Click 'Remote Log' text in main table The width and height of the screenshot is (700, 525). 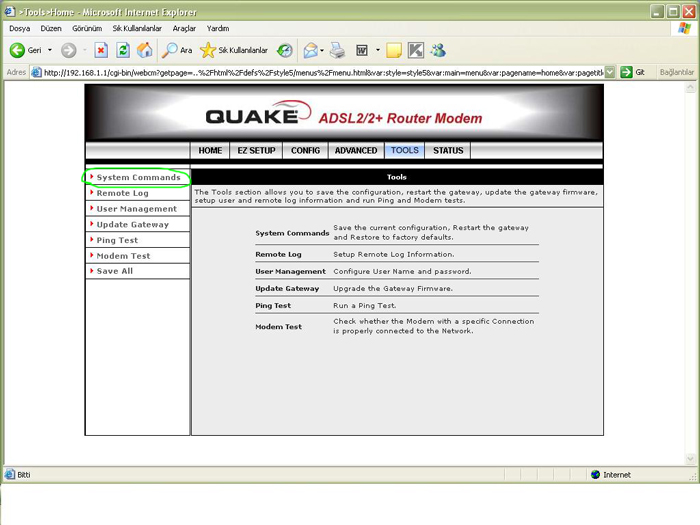[x=278, y=254]
